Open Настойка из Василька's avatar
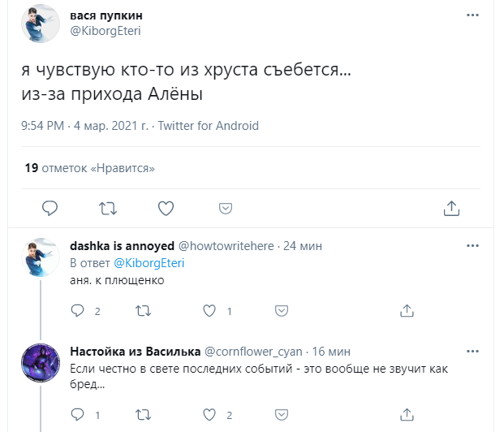The width and height of the screenshot is (504, 432). (39, 361)
